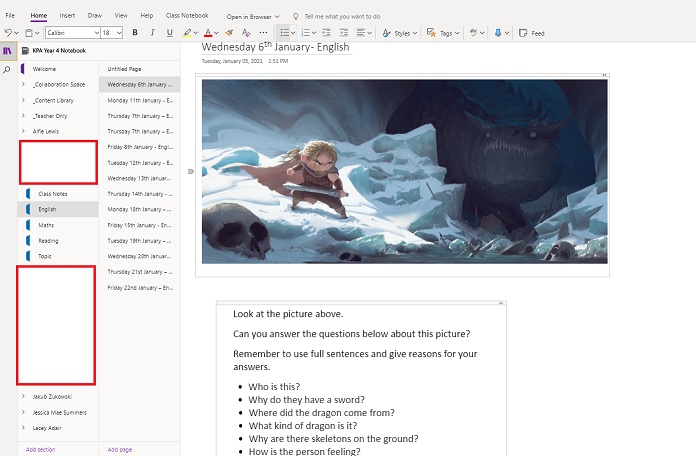
Task: Click the Increase Indent icon
Action: [x=344, y=32]
